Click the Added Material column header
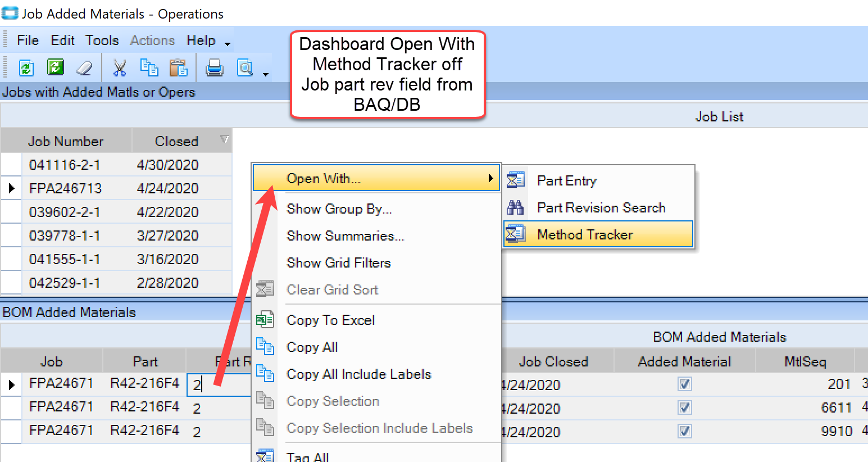The width and height of the screenshot is (868, 462). [x=685, y=361]
